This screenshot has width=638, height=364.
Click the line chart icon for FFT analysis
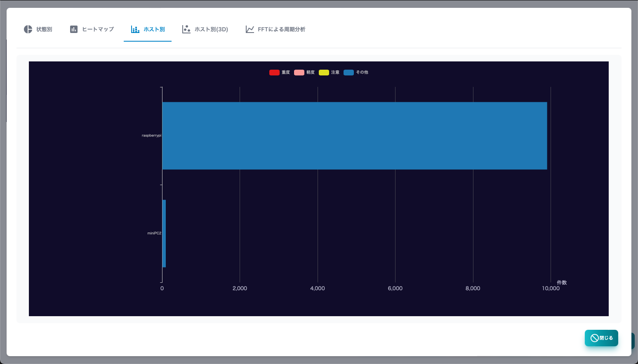pos(250,29)
